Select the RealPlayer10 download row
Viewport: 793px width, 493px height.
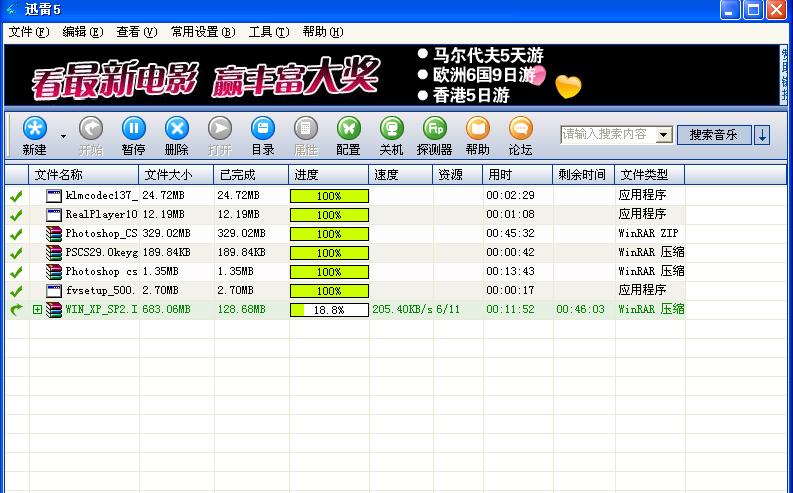click(100, 214)
